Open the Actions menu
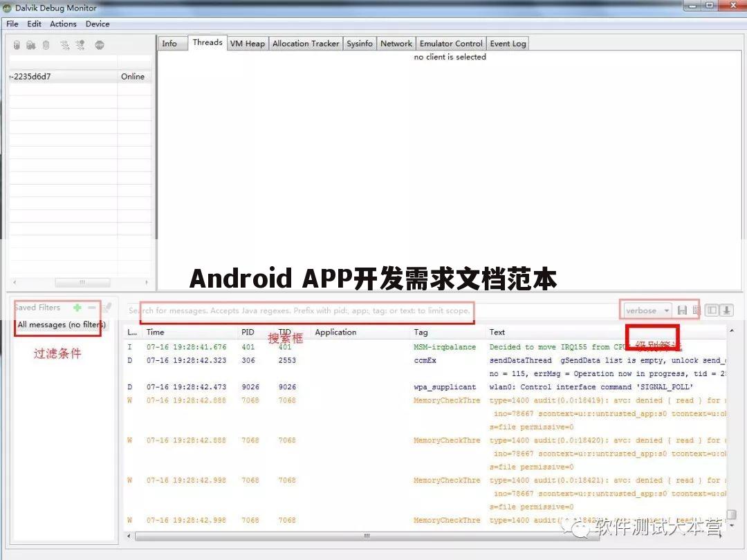747x560 pixels. pyautogui.click(x=63, y=24)
